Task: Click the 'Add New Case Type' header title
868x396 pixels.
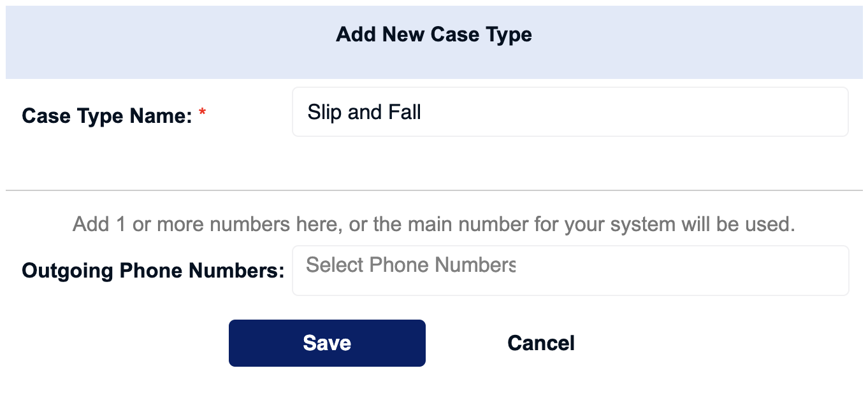Action: (434, 34)
